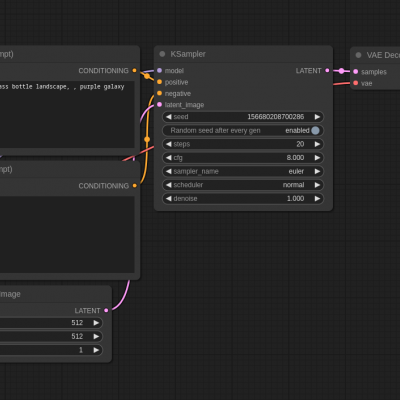The width and height of the screenshot is (400, 400).
Task: Click the steps value 20
Action: pos(300,144)
